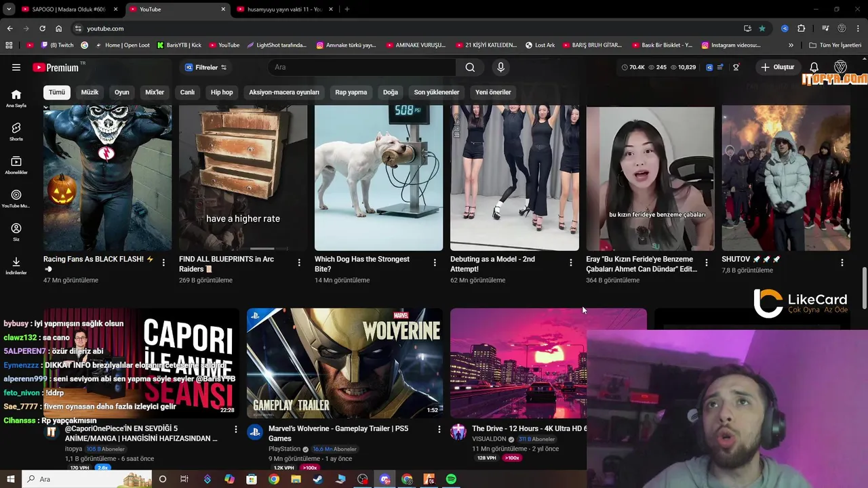Open the Twitch bookmark
Screen dimensions: 868x488
coord(58,45)
